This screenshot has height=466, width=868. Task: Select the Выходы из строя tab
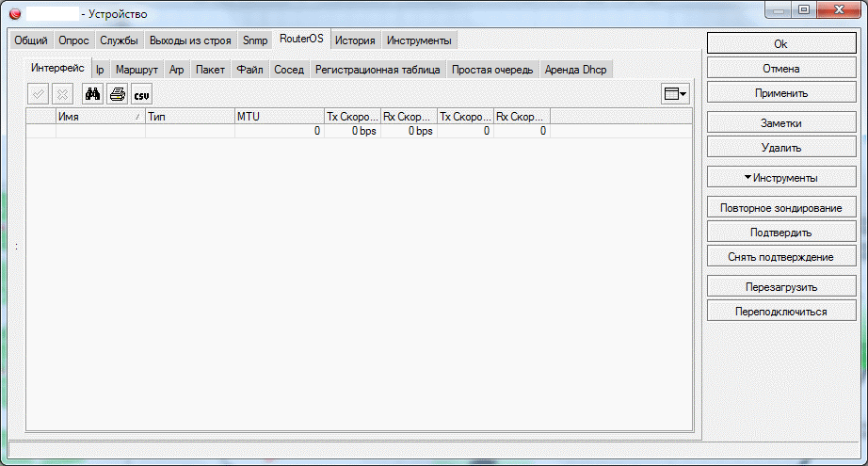coord(190,40)
